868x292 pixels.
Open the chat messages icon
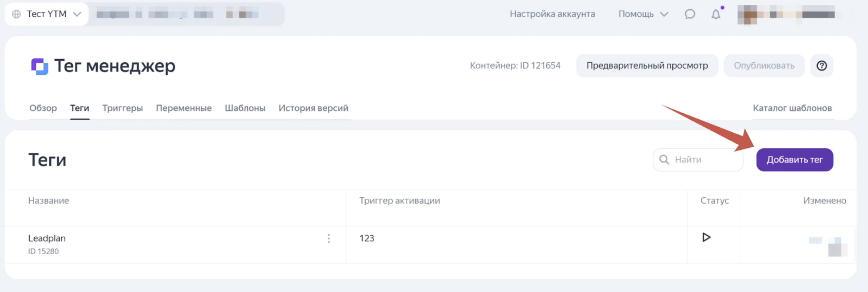(x=690, y=14)
